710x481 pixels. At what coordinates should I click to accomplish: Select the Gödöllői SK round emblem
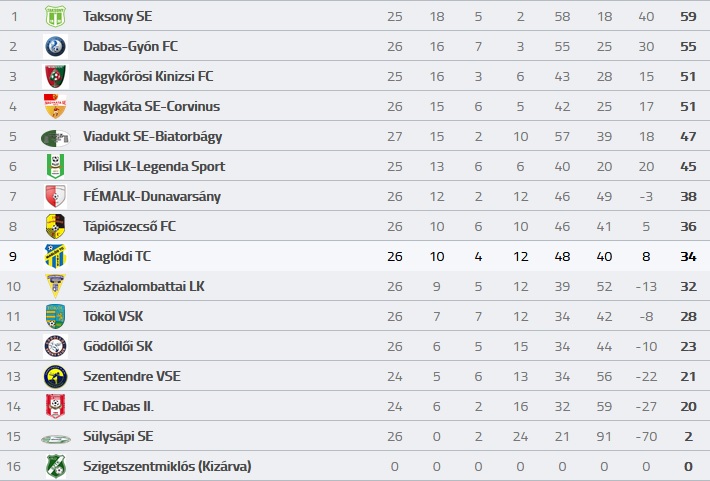pyautogui.click(x=55, y=346)
